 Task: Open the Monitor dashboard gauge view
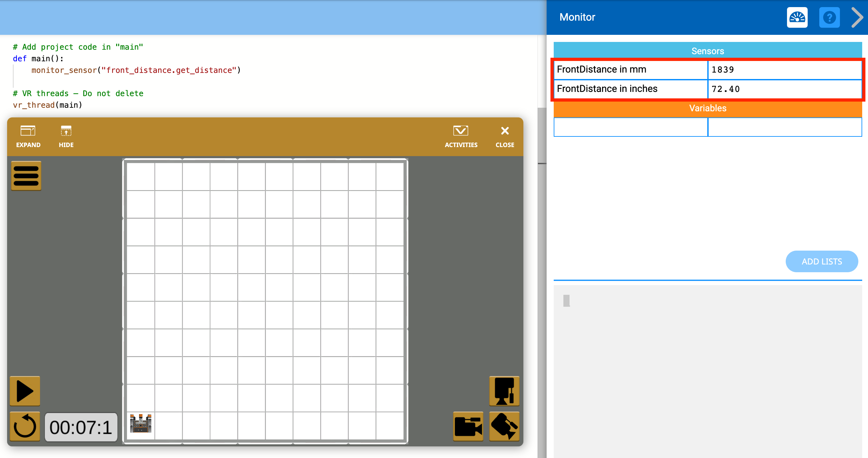797,17
